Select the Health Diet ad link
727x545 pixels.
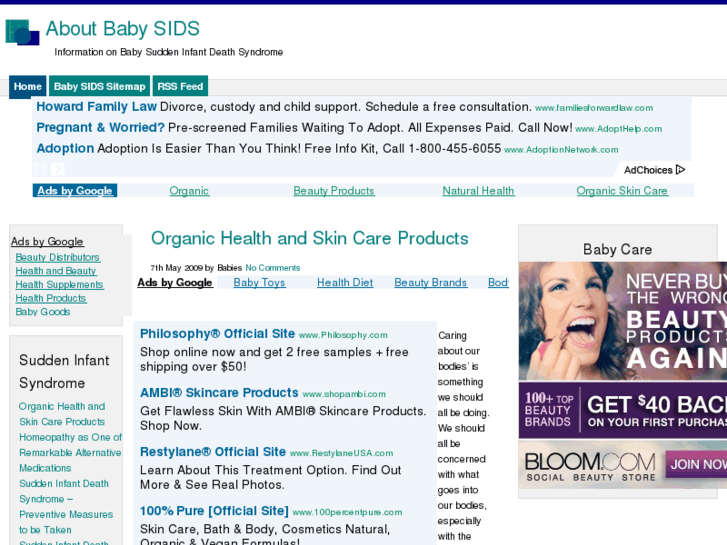(345, 282)
